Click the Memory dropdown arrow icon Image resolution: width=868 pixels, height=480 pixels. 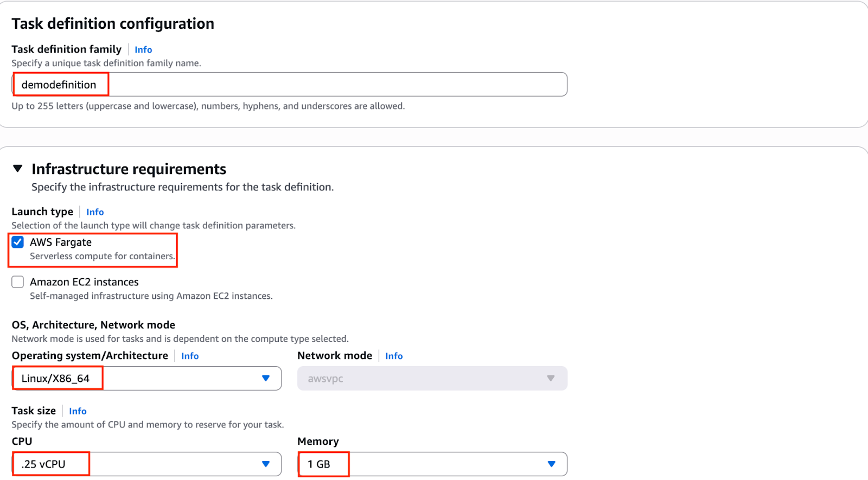[551, 464]
